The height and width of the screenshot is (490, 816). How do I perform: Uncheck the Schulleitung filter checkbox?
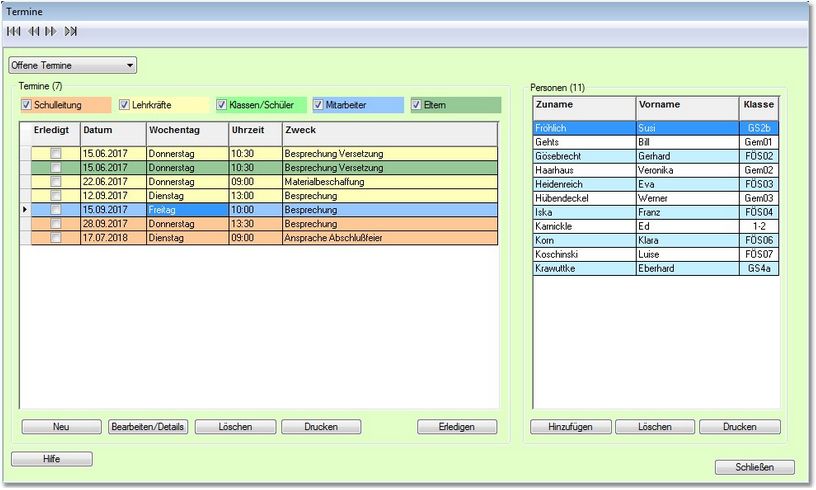tap(27, 105)
